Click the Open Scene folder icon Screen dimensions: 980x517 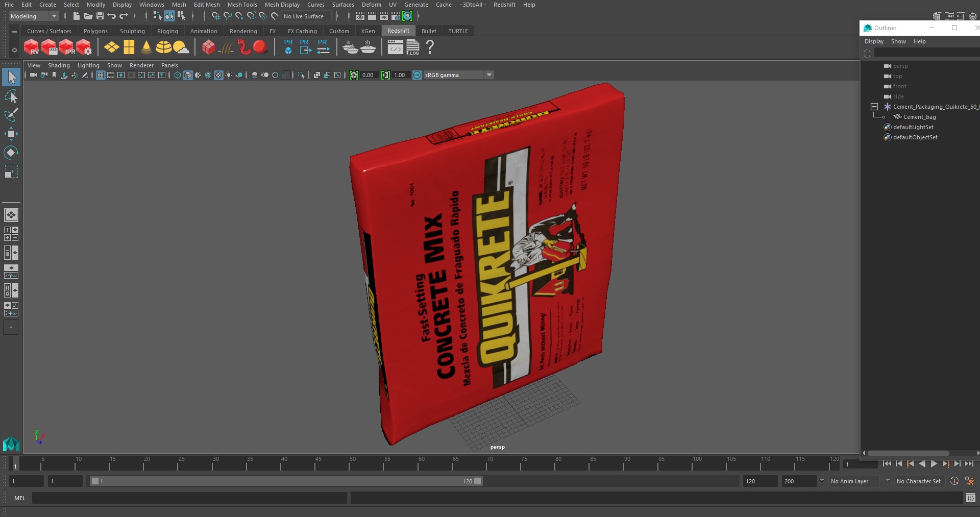tap(88, 16)
